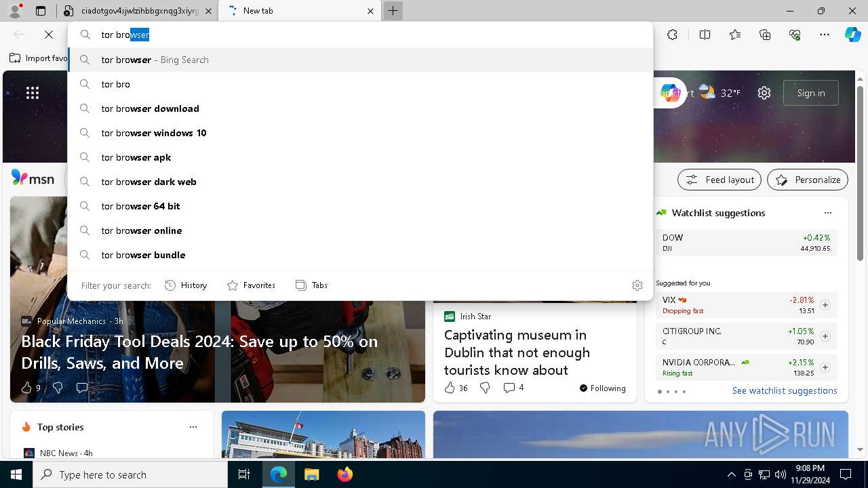This screenshot has height=488, width=868.
Task: Add NVIDIA Corporation to watchlist
Action: [x=825, y=367]
